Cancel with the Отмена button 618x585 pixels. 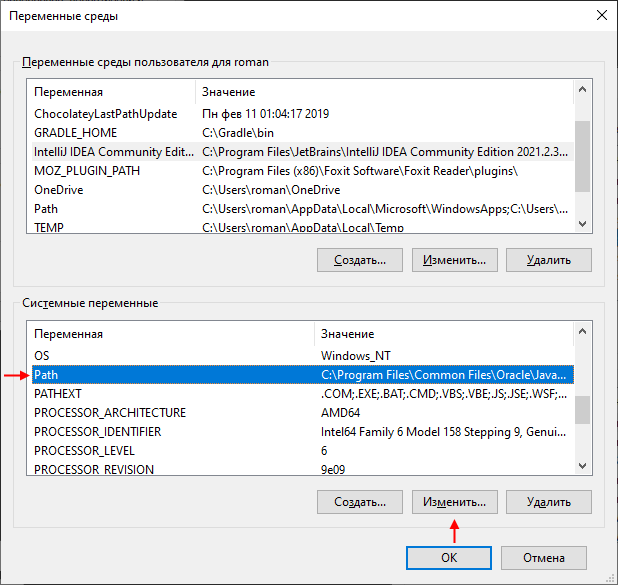tap(544, 558)
